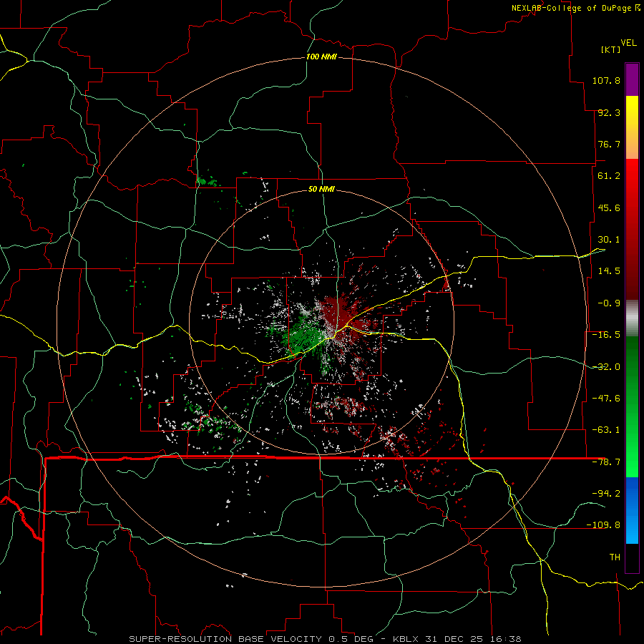This screenshot has height=644, width=644.
Task: Click the purple top segment of color bar
Action: pos(632,79)
